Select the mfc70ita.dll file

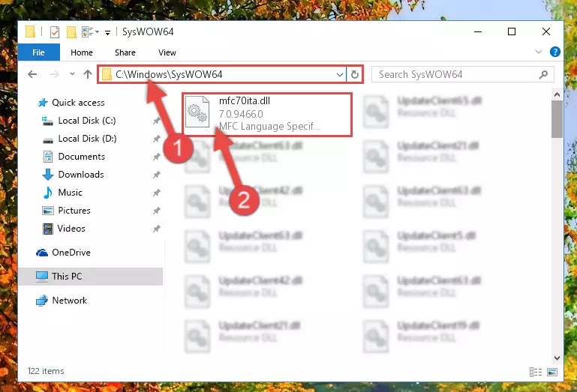(267, 114)
